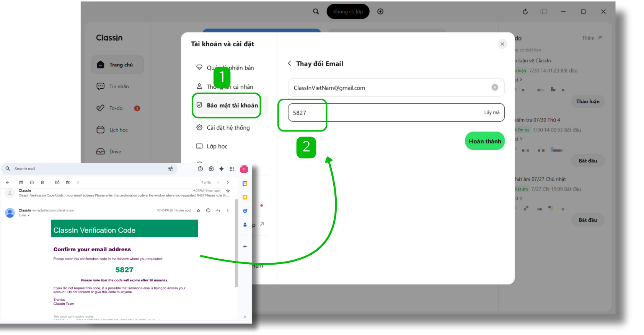
Task: Open 'Cài đặt hệ thống' settings section
Action: pos(228,128)
